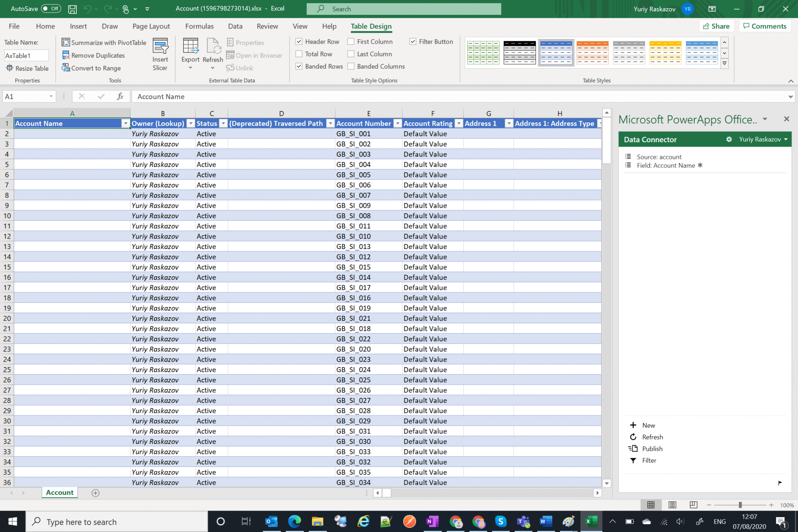Open the Table Styles gallery more arrow
798x532 pixels.
[724, 63]
